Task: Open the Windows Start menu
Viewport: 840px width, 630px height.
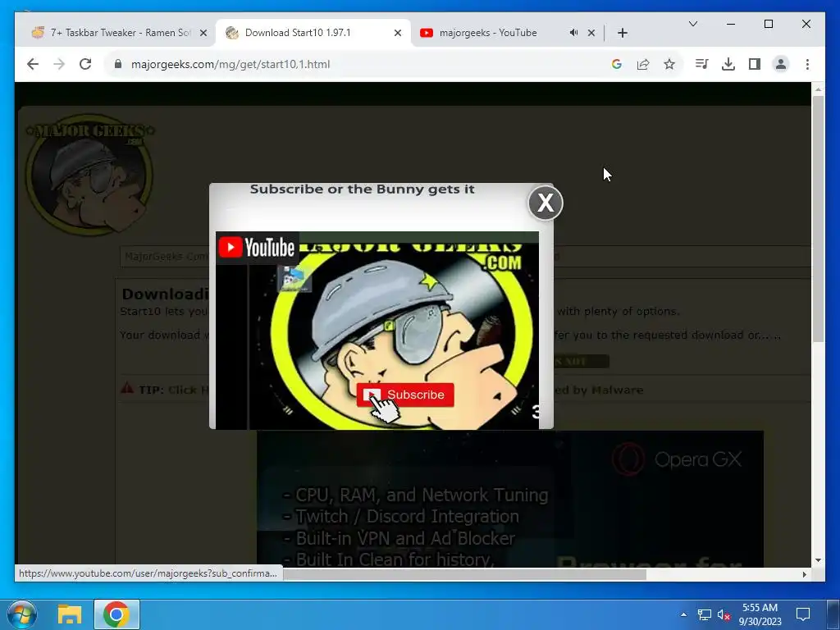Action: tap(22, 614)
